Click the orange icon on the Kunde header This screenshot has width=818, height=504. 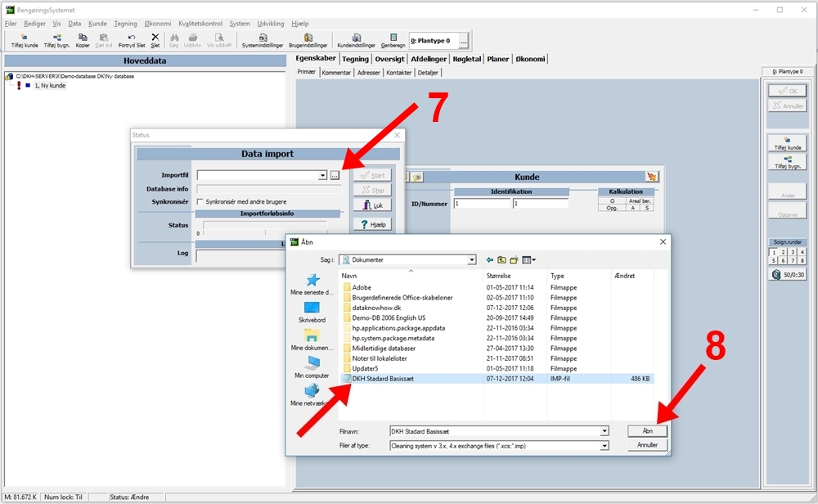pyautogui.click(x=652, y=177)
